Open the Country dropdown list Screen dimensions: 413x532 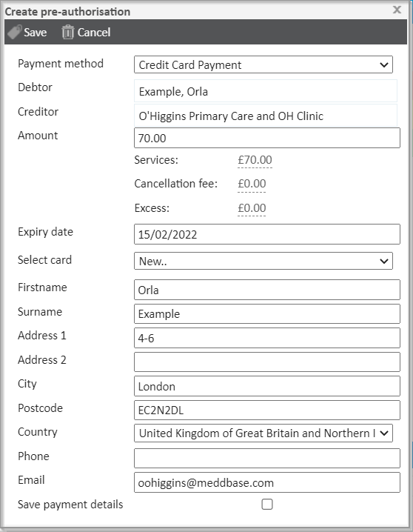[x=263, y=433]
